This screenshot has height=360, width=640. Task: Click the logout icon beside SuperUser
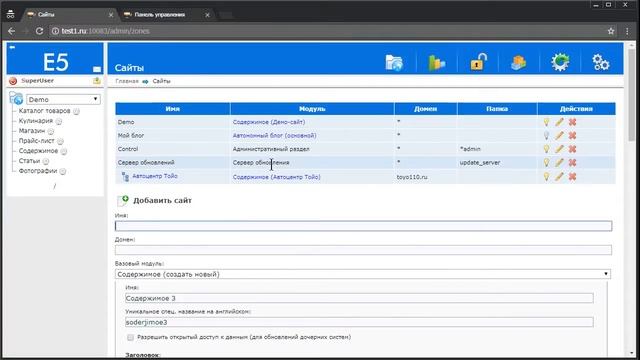(x=97, y=81)
